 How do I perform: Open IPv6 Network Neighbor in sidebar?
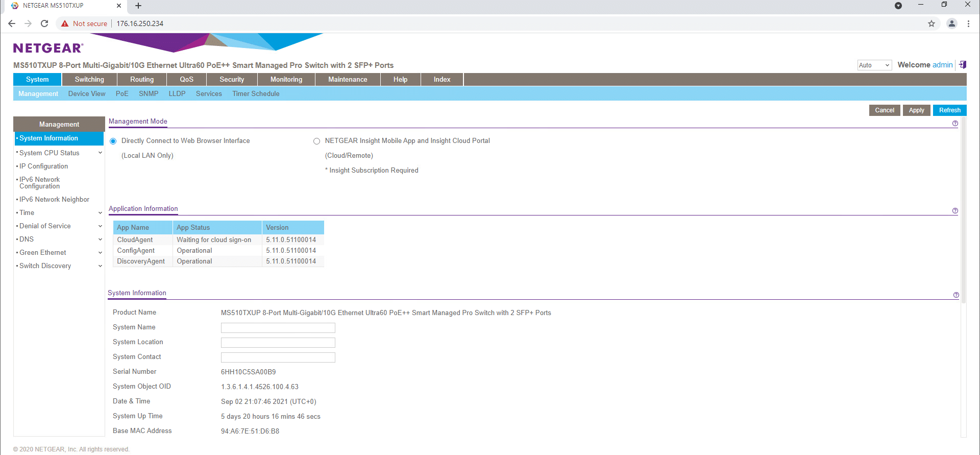[x=54, y=200]
